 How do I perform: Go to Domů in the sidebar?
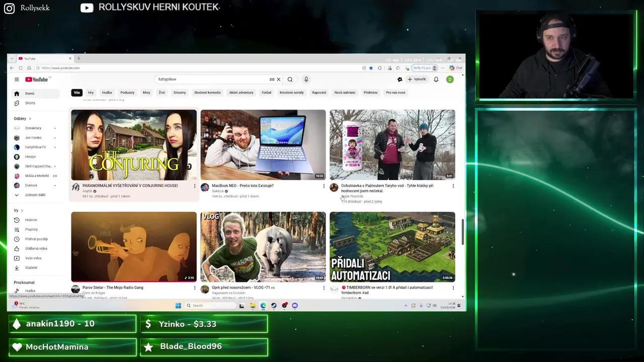[35, 94]
